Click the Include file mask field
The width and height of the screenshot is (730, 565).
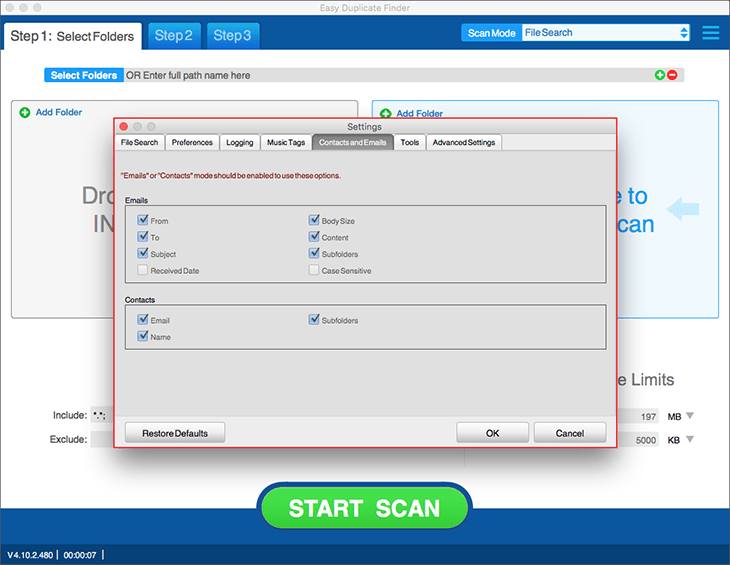[102, 415]
